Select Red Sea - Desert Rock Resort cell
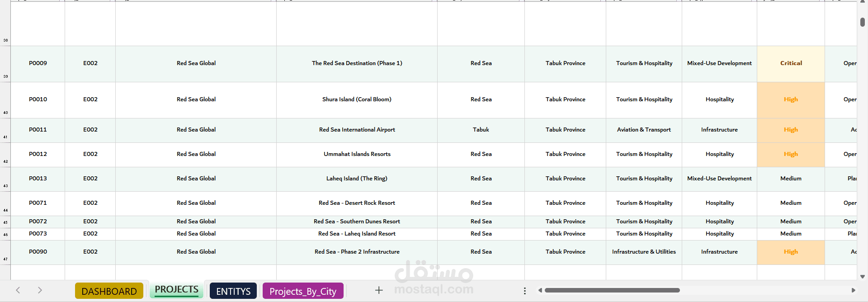Screen dimensions: 868x302 pyautogui.click(x=357, y=203)
